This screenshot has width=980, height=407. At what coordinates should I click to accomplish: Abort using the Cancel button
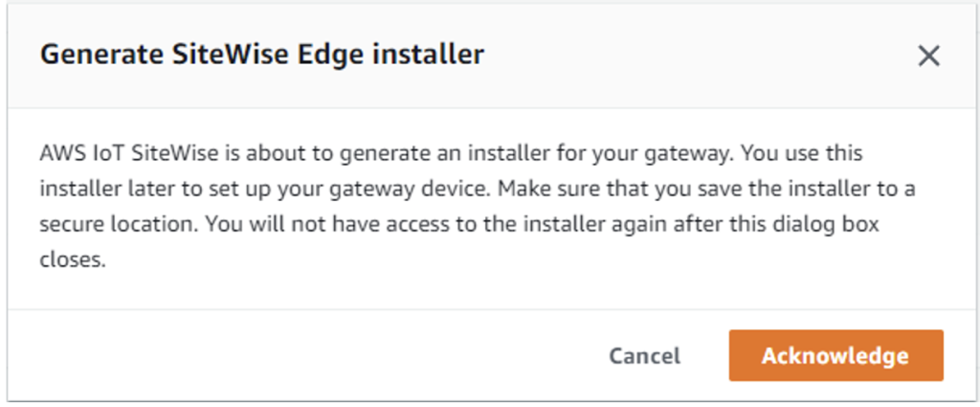644,356
